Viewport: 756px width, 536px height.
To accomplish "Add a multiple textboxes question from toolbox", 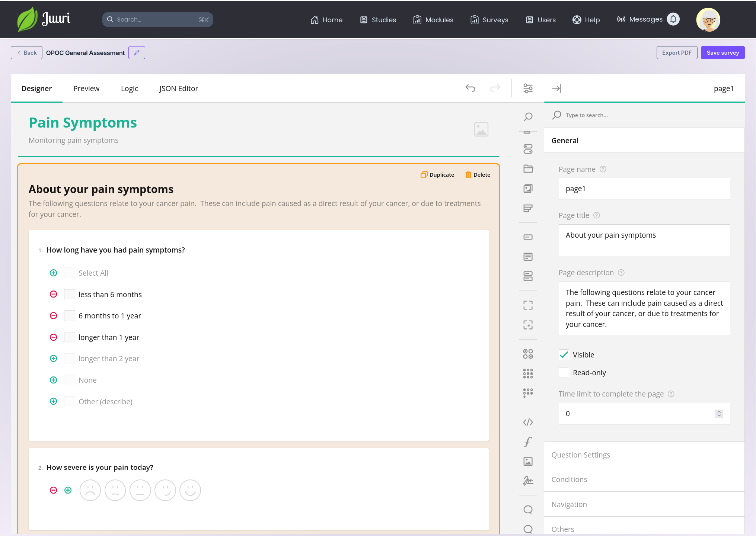I will pos(528,276).
